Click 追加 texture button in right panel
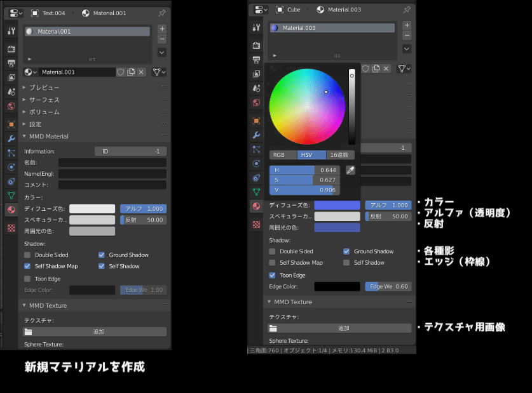This screenshot has height=393, width=532. coord(339,328)
